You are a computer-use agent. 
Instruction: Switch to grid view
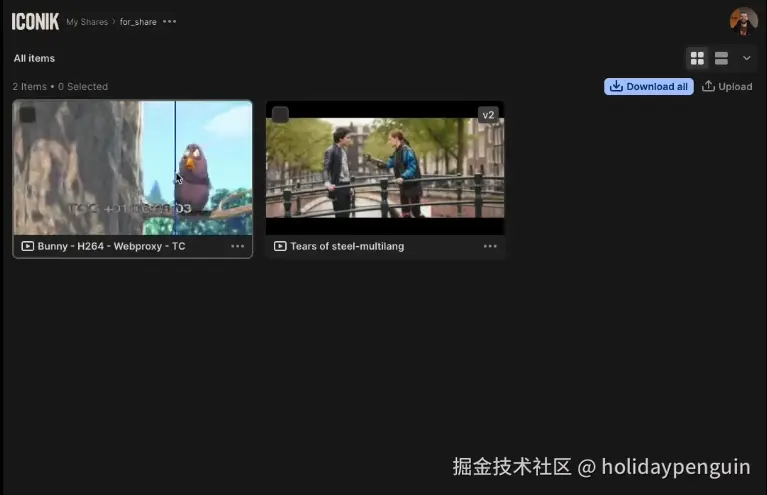[697, 58]
